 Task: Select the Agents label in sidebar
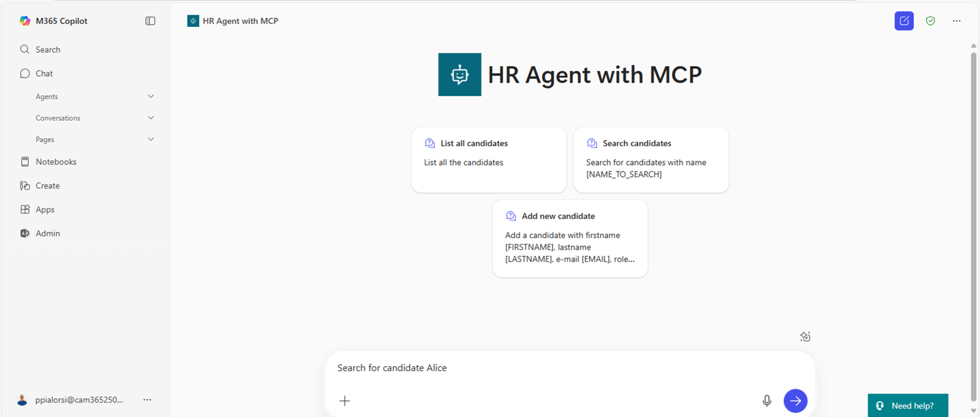click(x=47, y=97)
